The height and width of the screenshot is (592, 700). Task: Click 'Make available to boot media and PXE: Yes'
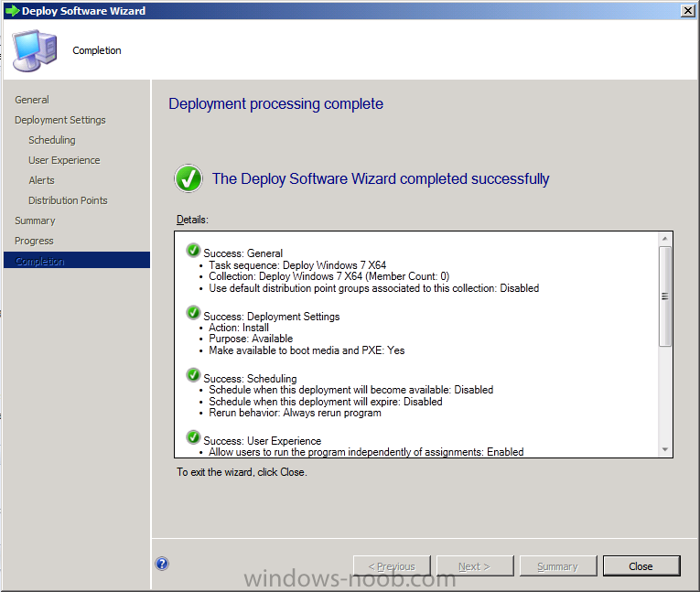coord(307,350)
